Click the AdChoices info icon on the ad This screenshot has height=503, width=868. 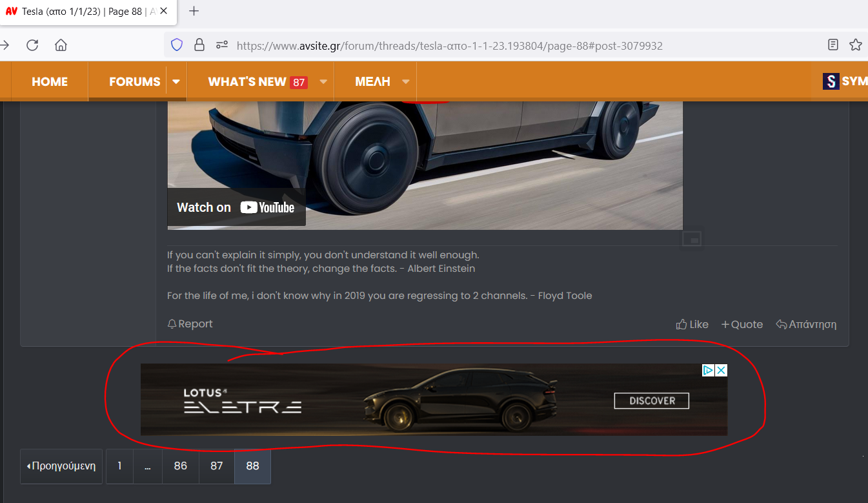(x=708, y=370)
